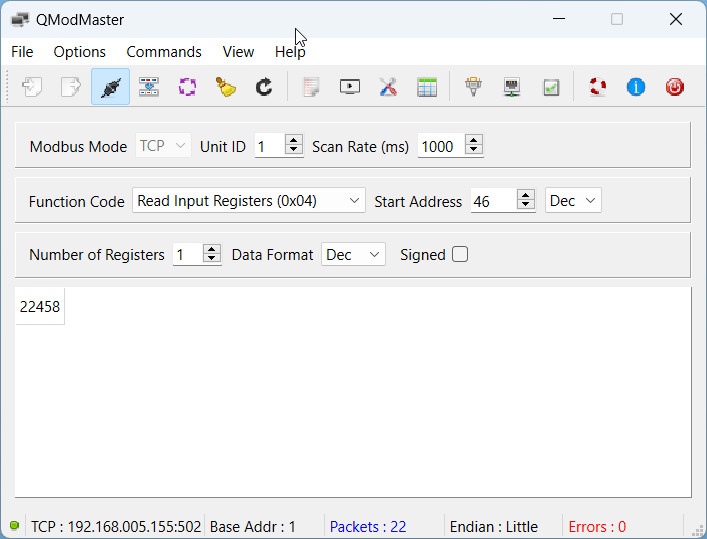Decrease the Number of Registers
The height and width of the screenshot is (539, 707).
211,258
